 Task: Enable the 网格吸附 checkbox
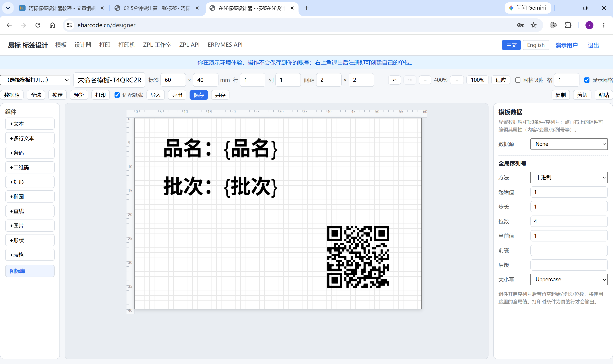(x=518, y=80)
